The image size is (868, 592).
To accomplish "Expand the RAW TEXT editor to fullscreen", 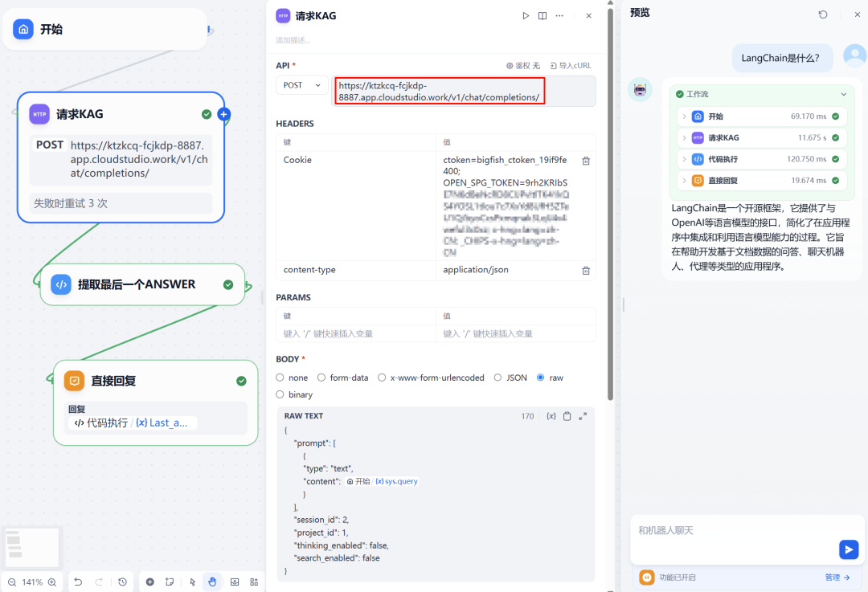I will click(x=583, y=416).
